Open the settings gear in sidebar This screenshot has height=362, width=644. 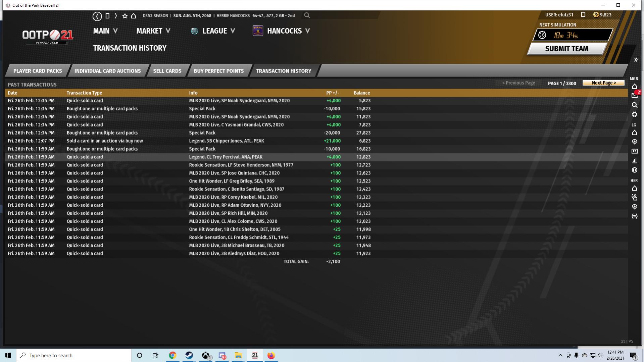coord(634,114)
